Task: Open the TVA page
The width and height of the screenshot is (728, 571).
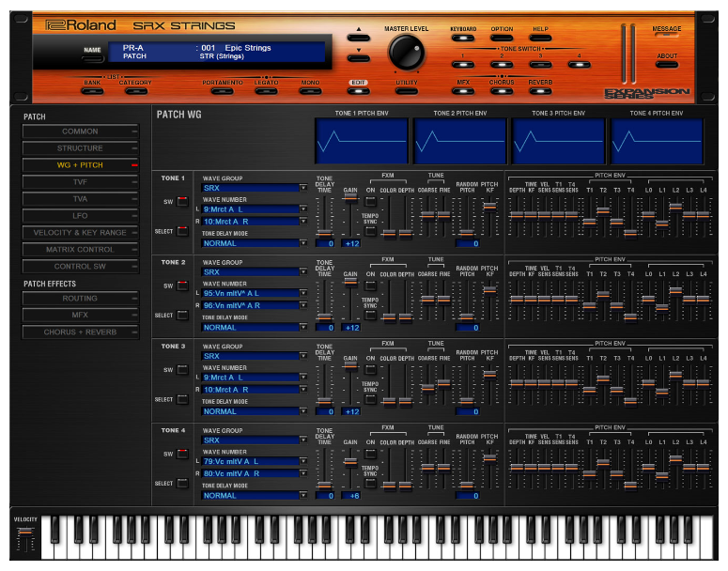Action: pyautogui.click(x=81, y=199)
